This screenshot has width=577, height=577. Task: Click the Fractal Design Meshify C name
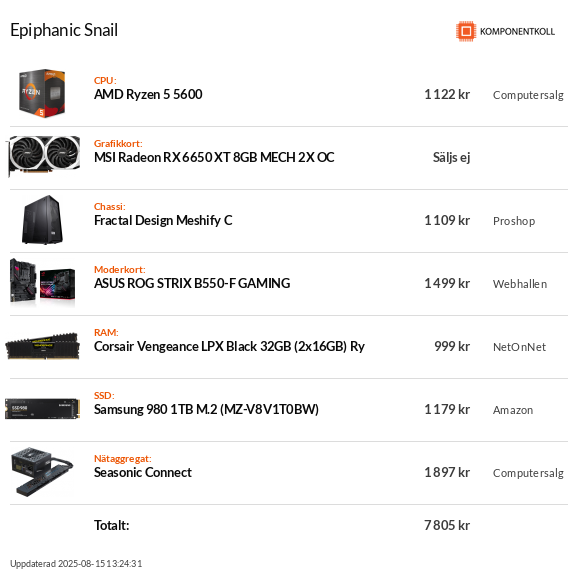click(x=163, y=220)
